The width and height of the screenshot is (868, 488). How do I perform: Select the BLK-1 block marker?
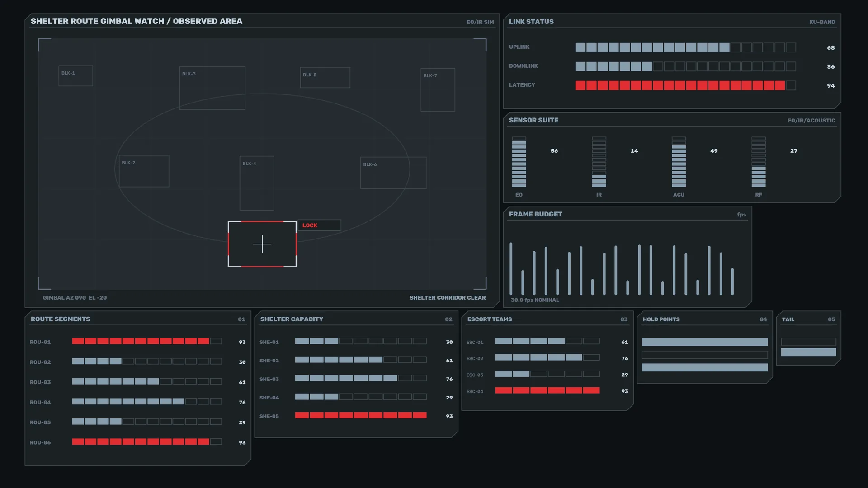pos(75,75)
